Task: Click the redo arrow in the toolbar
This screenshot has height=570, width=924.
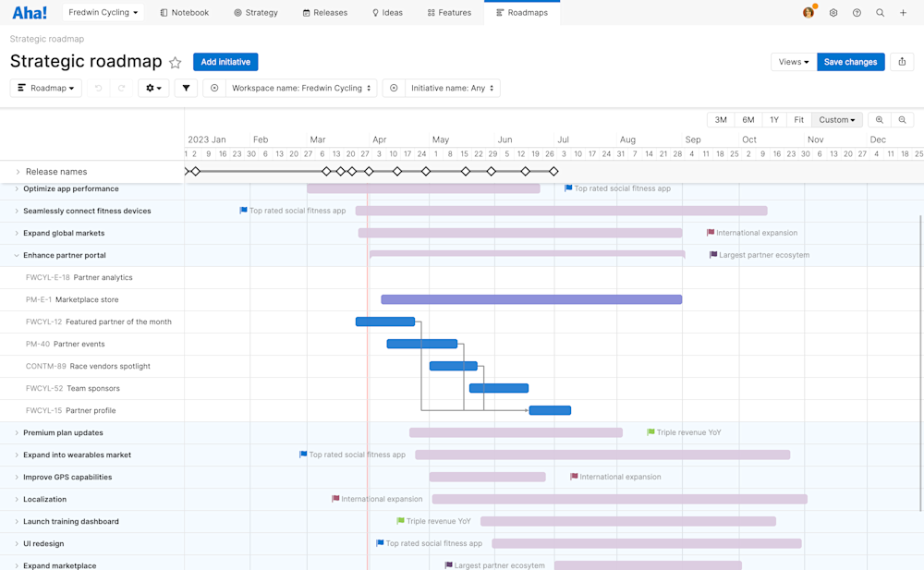Action: point(123,88)
